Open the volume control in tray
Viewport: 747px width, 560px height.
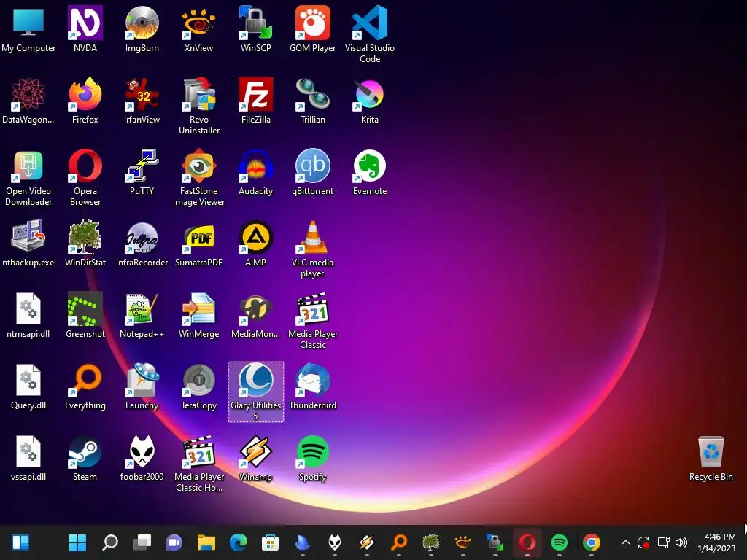pos(681,542)
